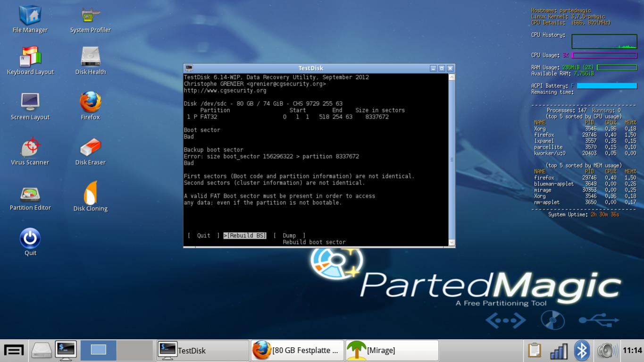The image size is (644, 362).
Task: Click the parcellite process row
Action: [x=585, y=147]
